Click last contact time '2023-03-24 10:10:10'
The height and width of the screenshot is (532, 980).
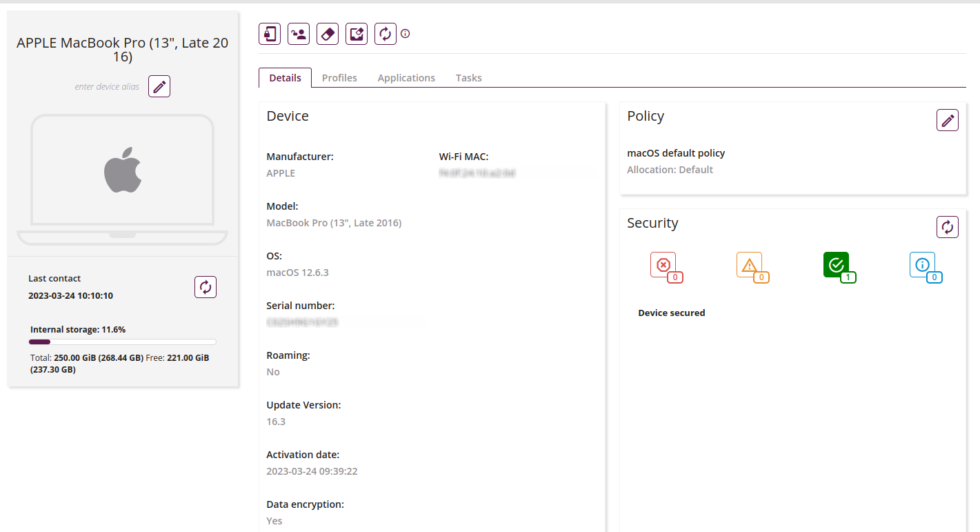tap(70, 296)
